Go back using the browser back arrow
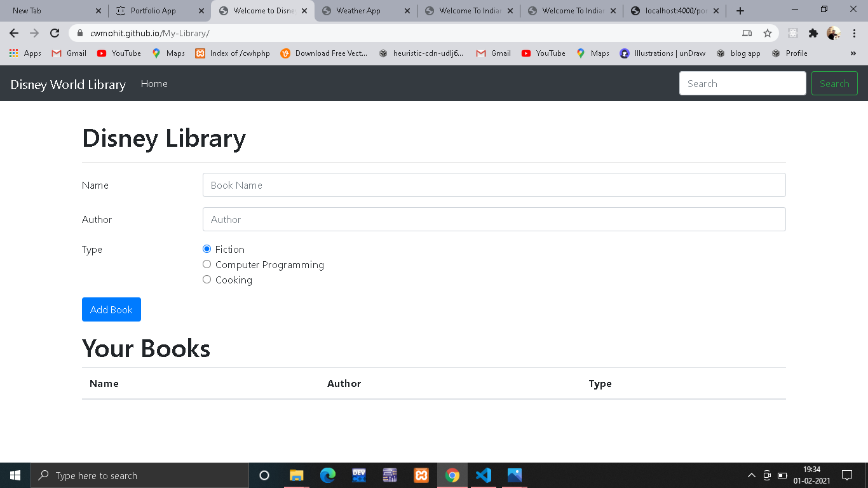Viewport: 868px width, 488px height. pos(14,33)
